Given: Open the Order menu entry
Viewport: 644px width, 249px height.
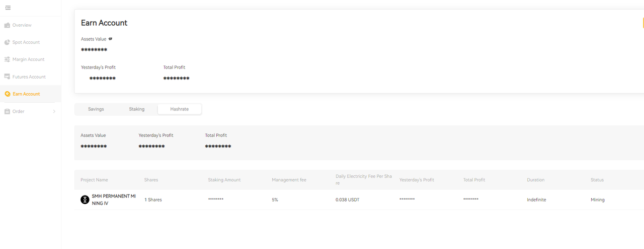Looking at the screenshot, I should (19, 111).
